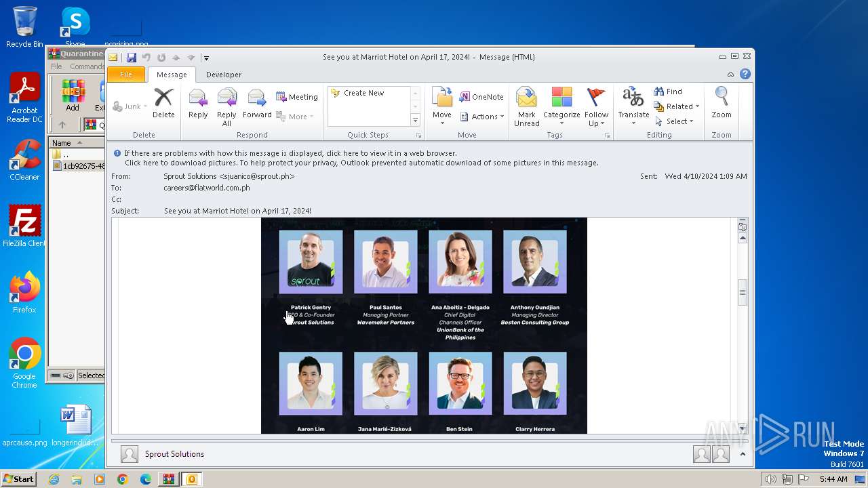
Task: Minimize the ribbon using caret icon
Action: pyautogui.click(x=730, y=75)
